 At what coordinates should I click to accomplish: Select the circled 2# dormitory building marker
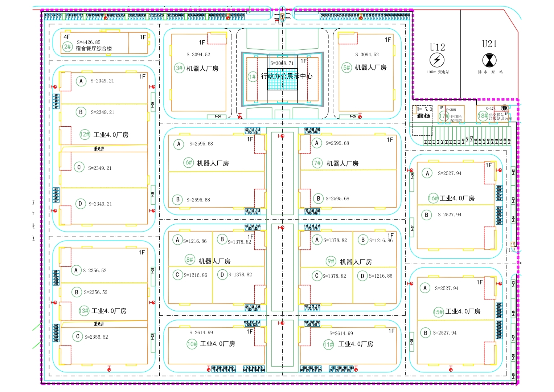[x=67, y=46]
